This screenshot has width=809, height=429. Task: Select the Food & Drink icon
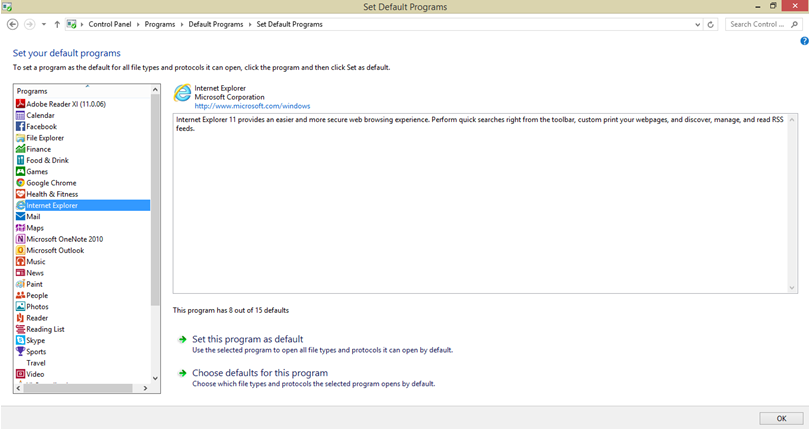point(21,161)
